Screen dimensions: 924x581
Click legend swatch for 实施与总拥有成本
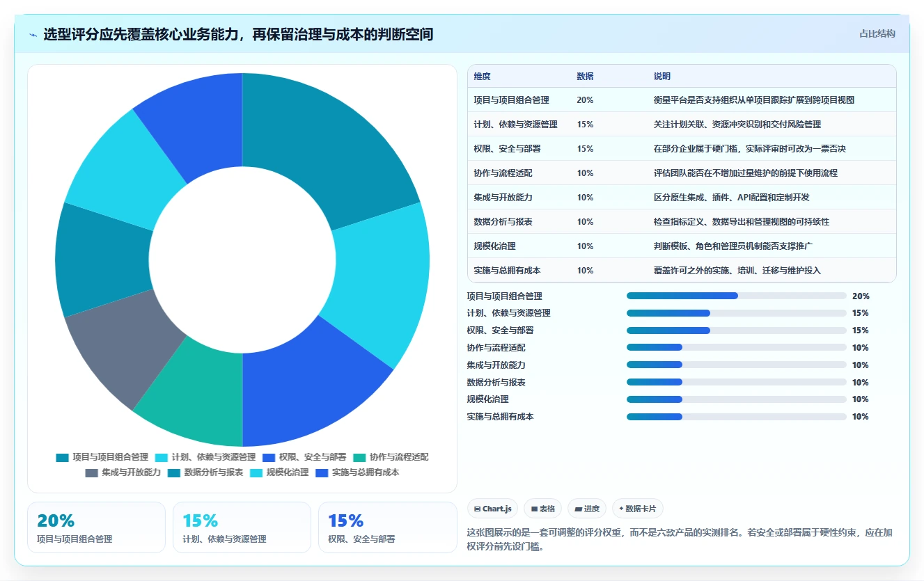(x=322, y=472)
